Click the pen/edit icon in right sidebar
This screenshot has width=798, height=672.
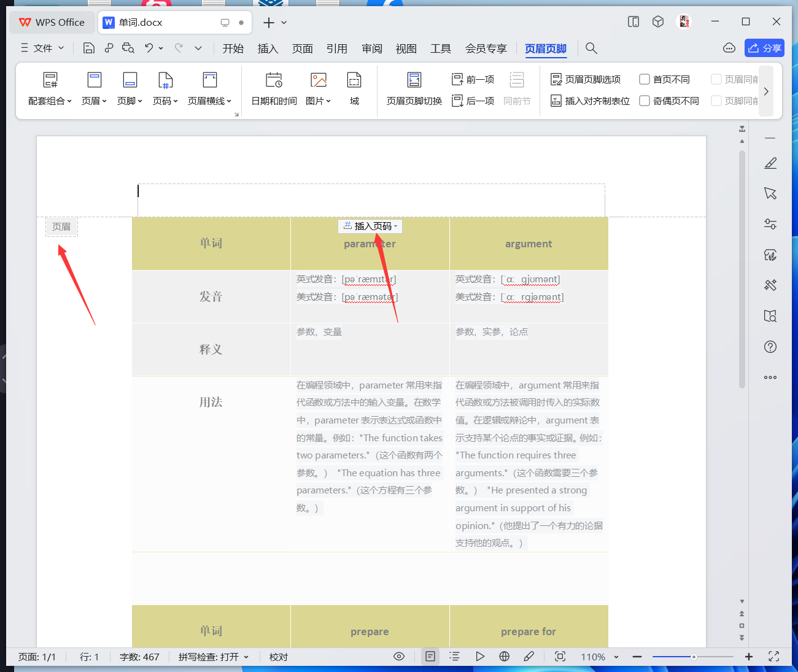(x=770, y=163)
